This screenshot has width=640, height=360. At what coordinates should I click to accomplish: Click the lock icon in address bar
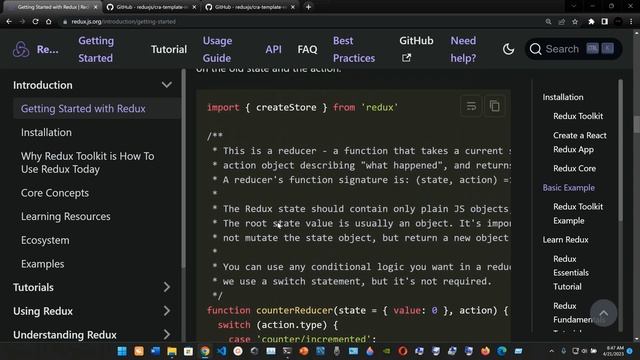65,22
